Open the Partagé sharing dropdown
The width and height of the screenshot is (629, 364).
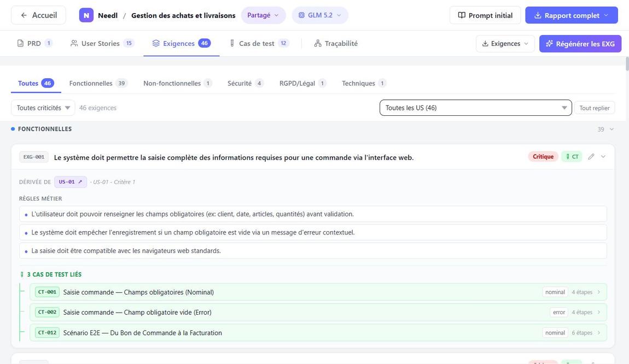[263, 15]
